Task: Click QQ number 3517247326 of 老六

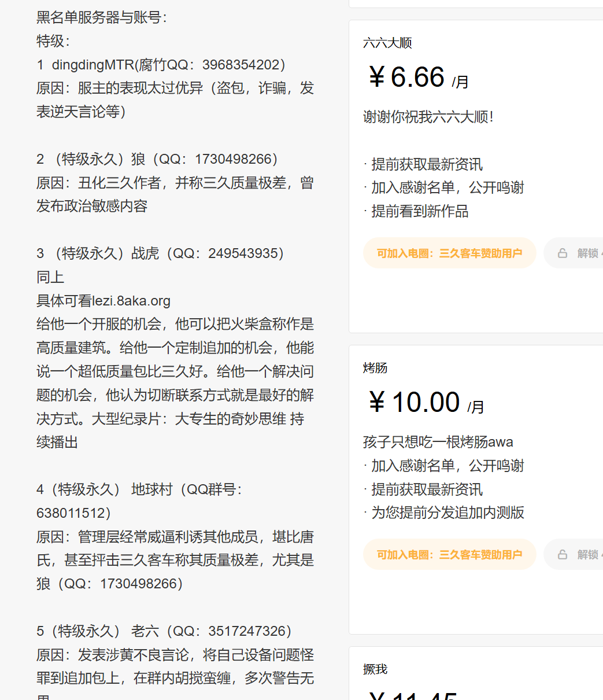Action: (250, 631)
